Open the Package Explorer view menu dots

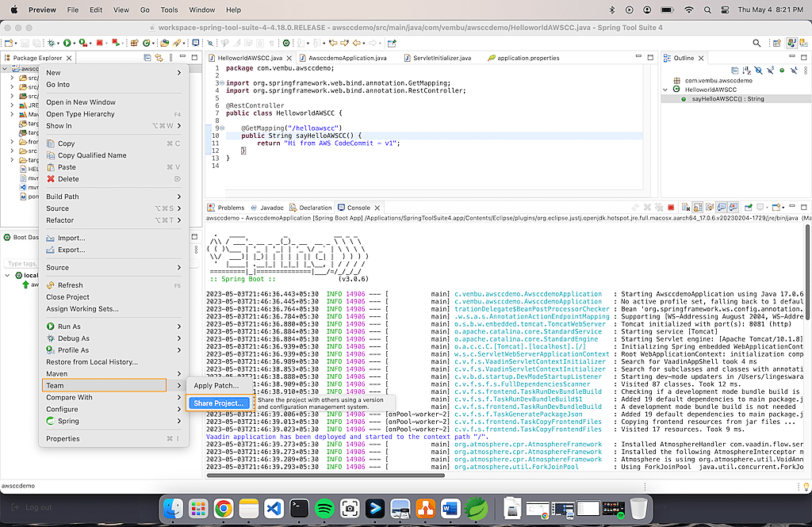click(x=171, y=58)
